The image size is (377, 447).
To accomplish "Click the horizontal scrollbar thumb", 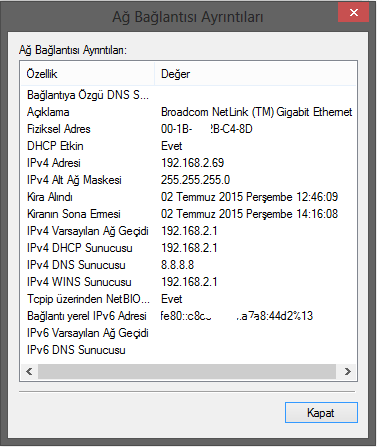I will [187, 371].
